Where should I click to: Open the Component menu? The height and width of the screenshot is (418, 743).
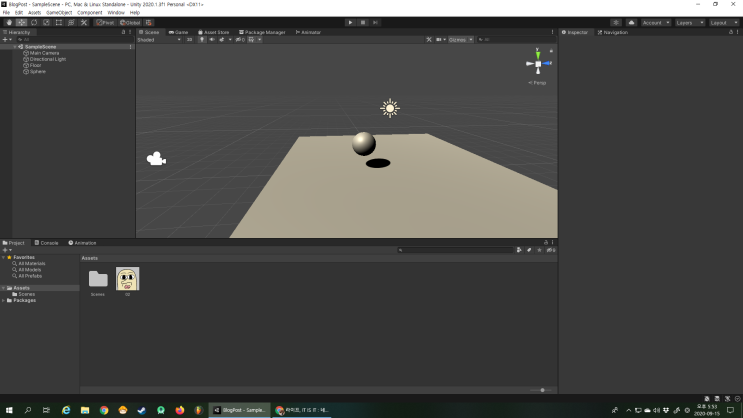tap(90, 13)
